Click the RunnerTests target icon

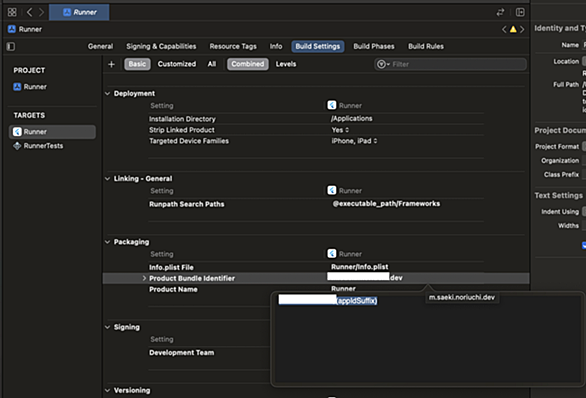[17, 146]
